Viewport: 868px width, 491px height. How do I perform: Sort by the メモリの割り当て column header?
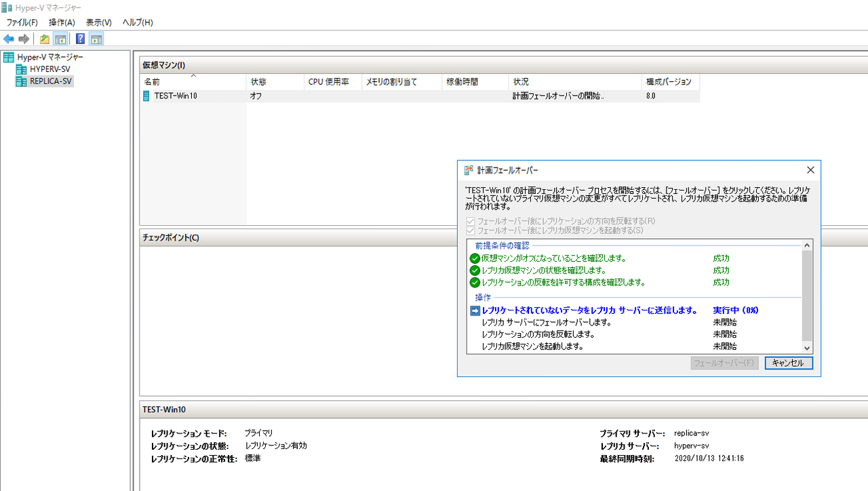[402, 82]
